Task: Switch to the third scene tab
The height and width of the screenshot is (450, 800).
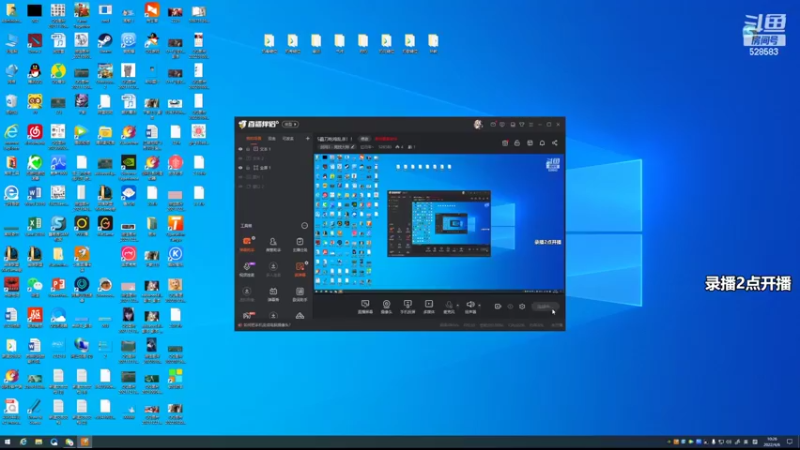Action: click(x=288, y=138)
